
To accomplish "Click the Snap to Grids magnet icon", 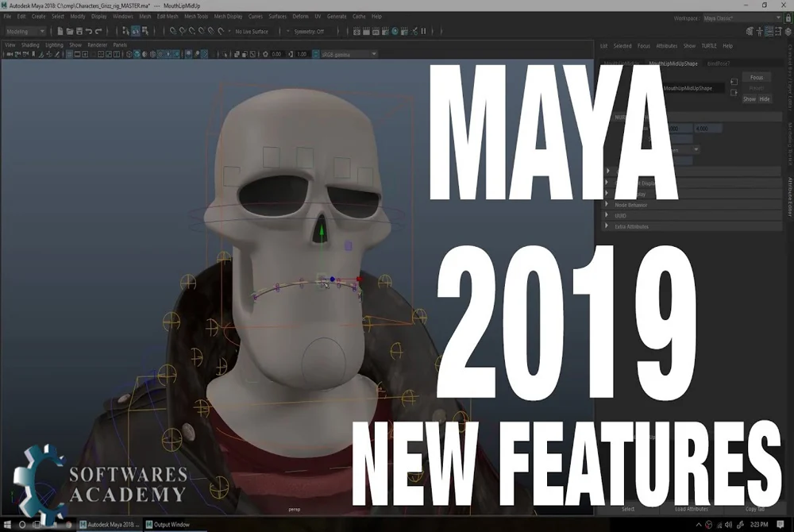I will [x=172, y=32].
